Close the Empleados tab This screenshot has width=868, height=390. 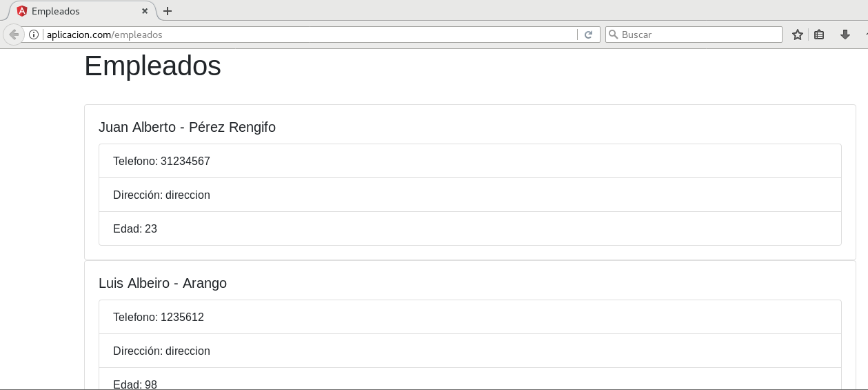pos(145,11)
